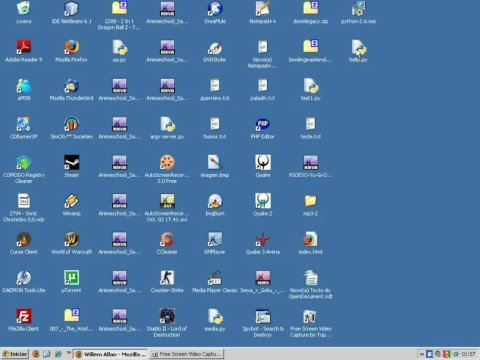
Task: Open Media Player Classic shortcut
Action: click(x=215, y=281)
